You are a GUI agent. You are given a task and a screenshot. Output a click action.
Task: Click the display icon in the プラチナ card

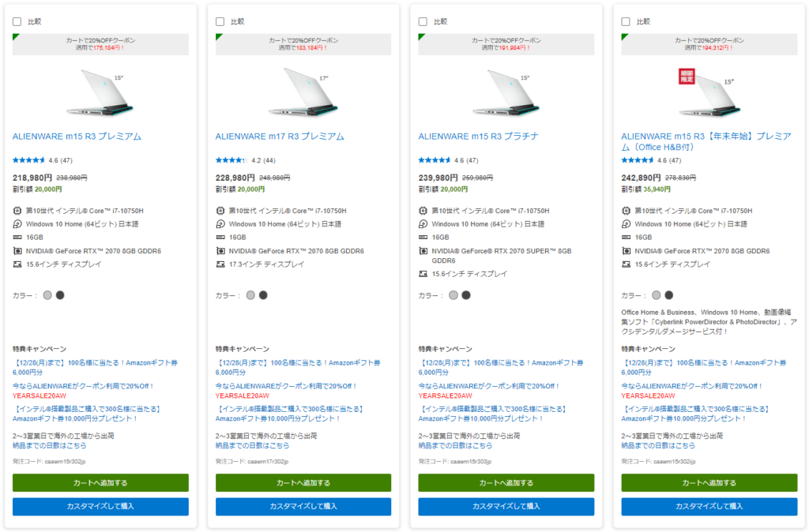(x=423, y=274)
